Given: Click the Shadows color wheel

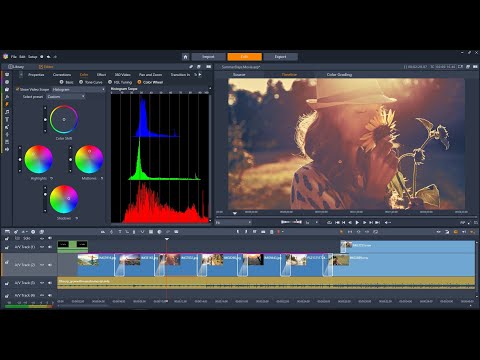Looking at the screenshot, I should tap(64, 199).
